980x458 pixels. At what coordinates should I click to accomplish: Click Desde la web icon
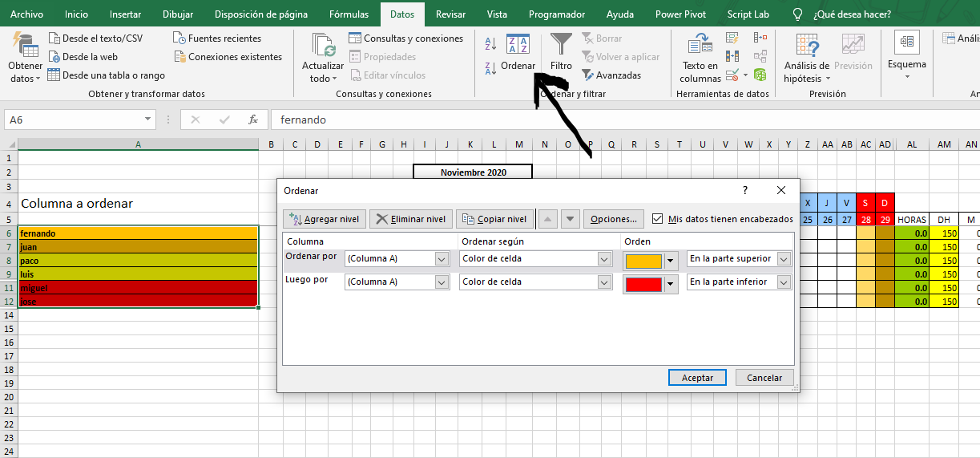54,57
